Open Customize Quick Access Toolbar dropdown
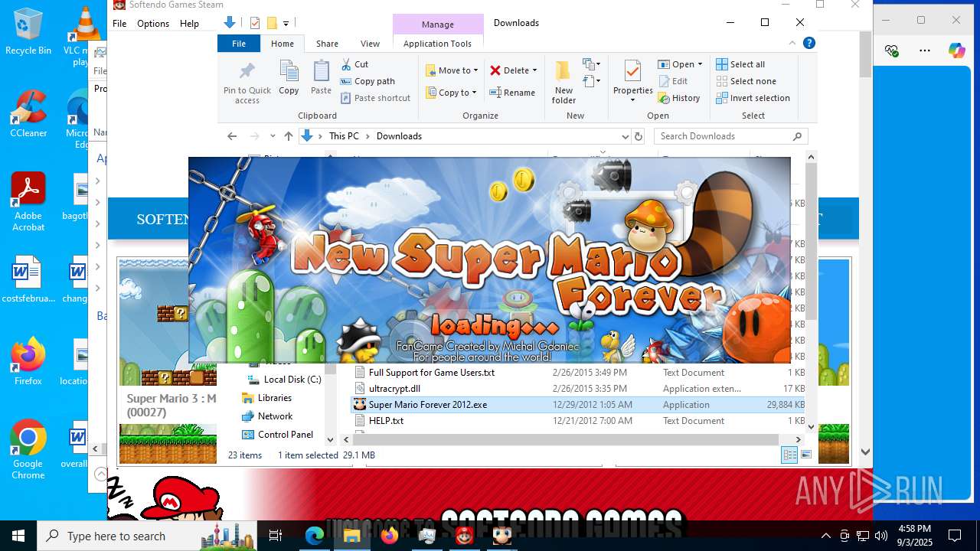The height and width of the screenshot is (551, 980). point(286,24)
